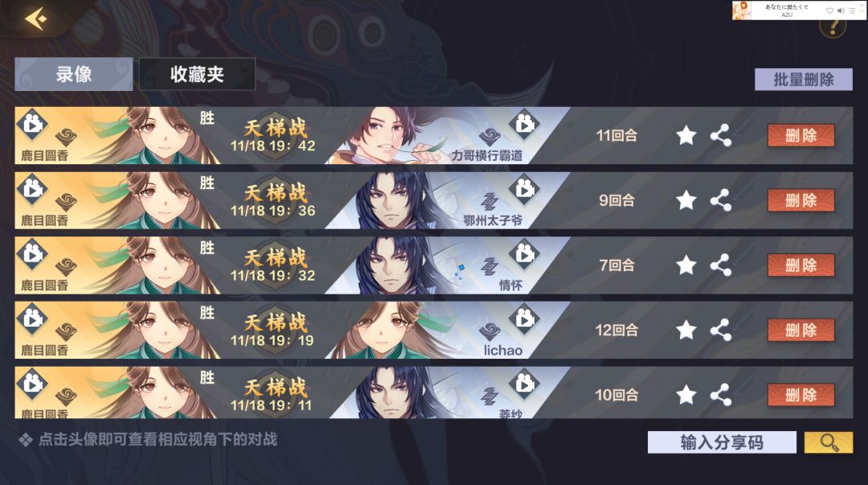Favorite the 11/18 19:42 replay star
868x485 pixels.
686,135
